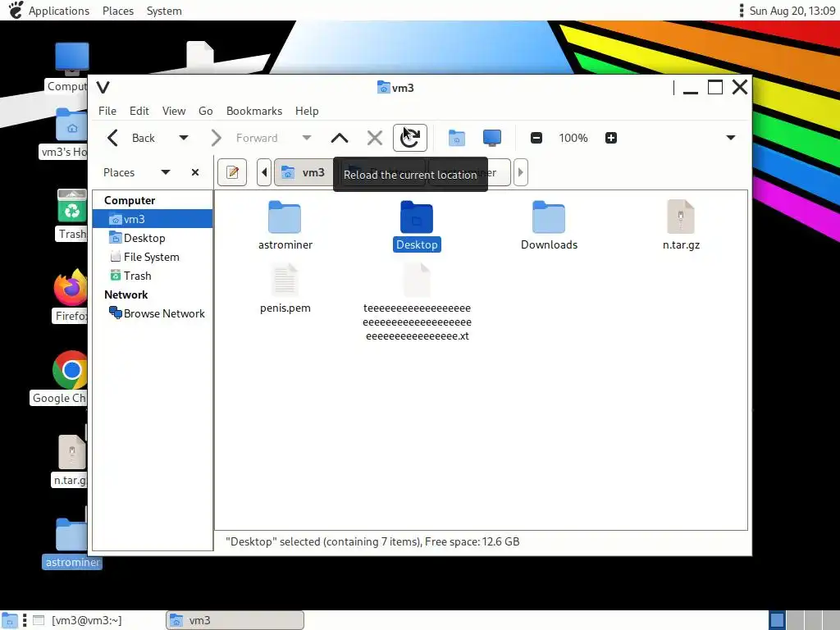Select the vm3 path bar button

[x=304, y=172]
